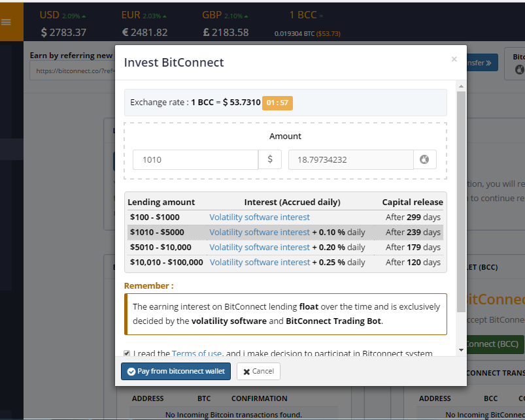Open the Terms of use link

(x=197, y=353)
